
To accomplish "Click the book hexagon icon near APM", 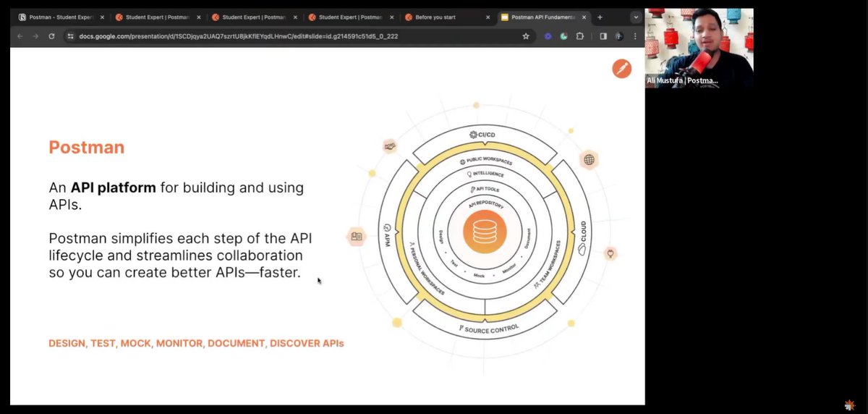I will pyautogui.click(x=356, y=236).
